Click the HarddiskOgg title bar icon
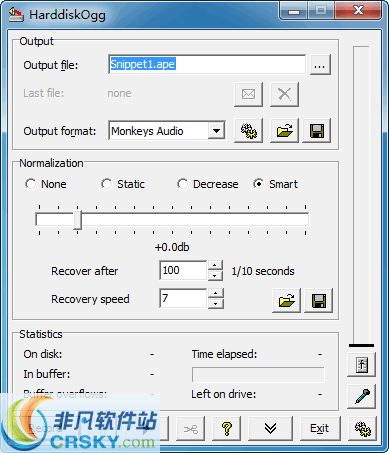This screenshot has height=453, width=389. click(x=16, y=15)
